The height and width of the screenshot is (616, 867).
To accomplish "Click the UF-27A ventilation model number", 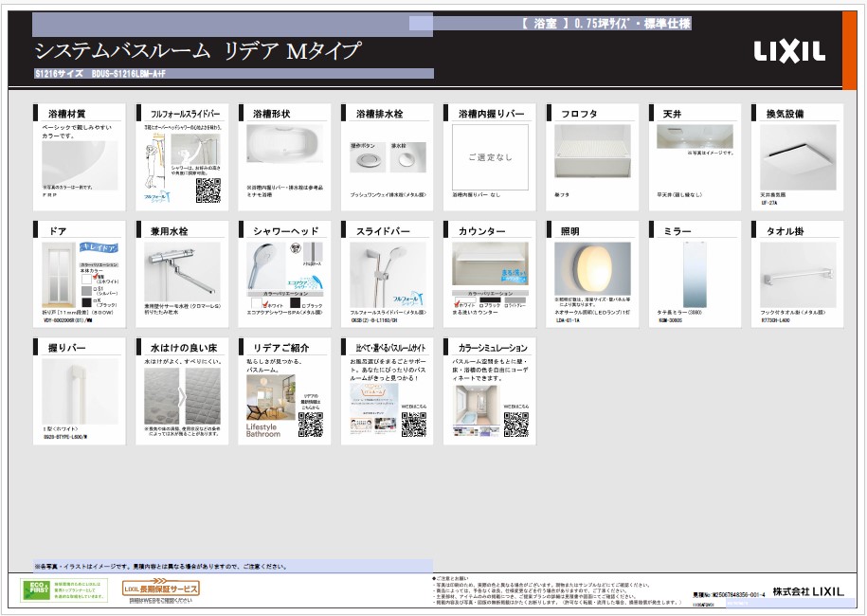I will pos(768,203).
